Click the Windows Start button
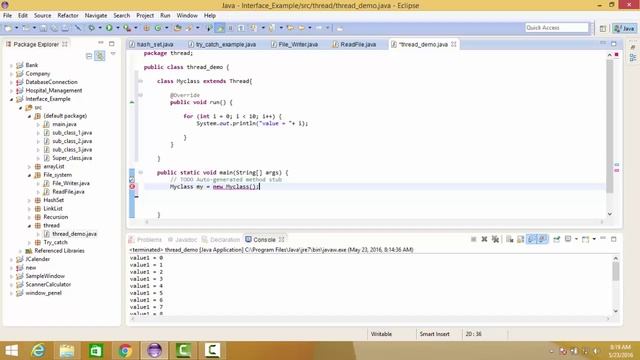The width and height of the screenshot is (640, 360). pos(11,351)
